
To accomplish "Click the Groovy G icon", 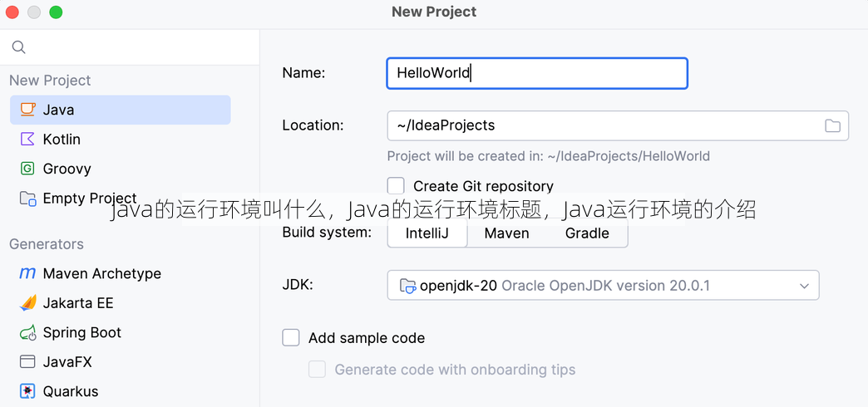I will (27, 169).
